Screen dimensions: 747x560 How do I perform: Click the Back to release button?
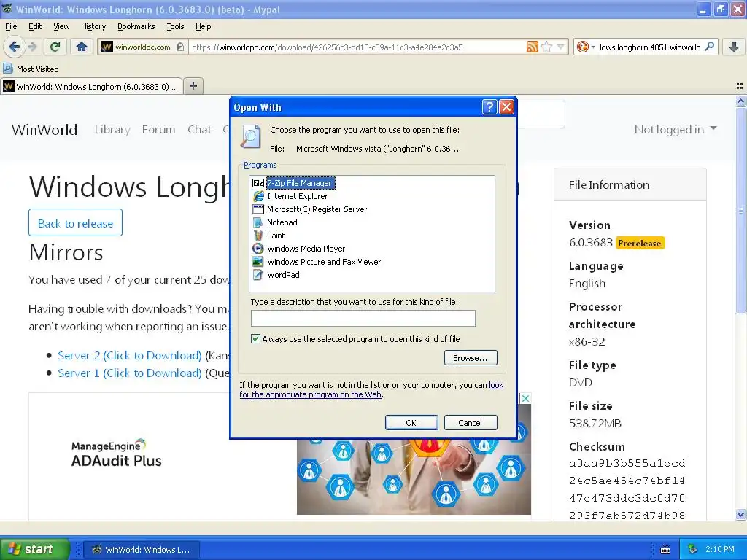coord(75,222)
